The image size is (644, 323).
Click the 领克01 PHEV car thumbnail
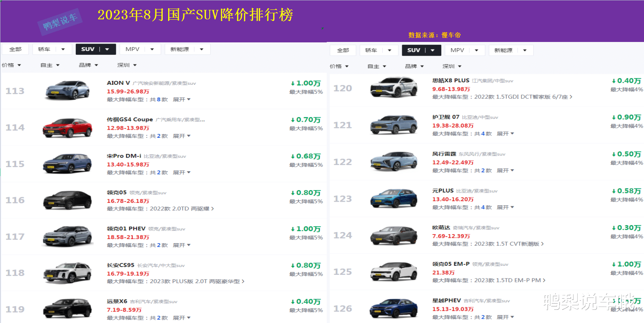coord(67,236)
